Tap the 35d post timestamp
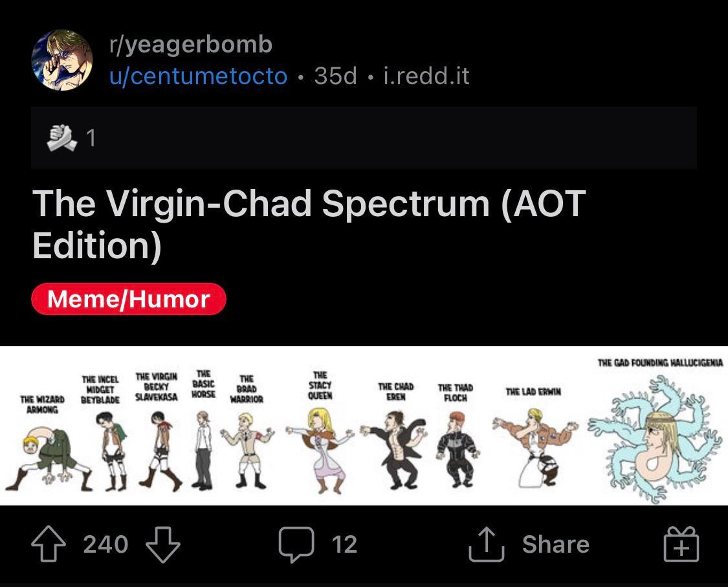728x587 pixels. click(335, 76)
